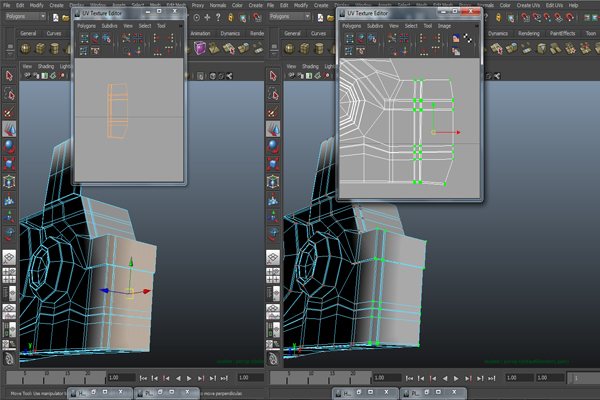This screenshot has width=600, height=400.
Task: Open Polygons menu-set dropdown in right window
Action: (x=290, y=16)
